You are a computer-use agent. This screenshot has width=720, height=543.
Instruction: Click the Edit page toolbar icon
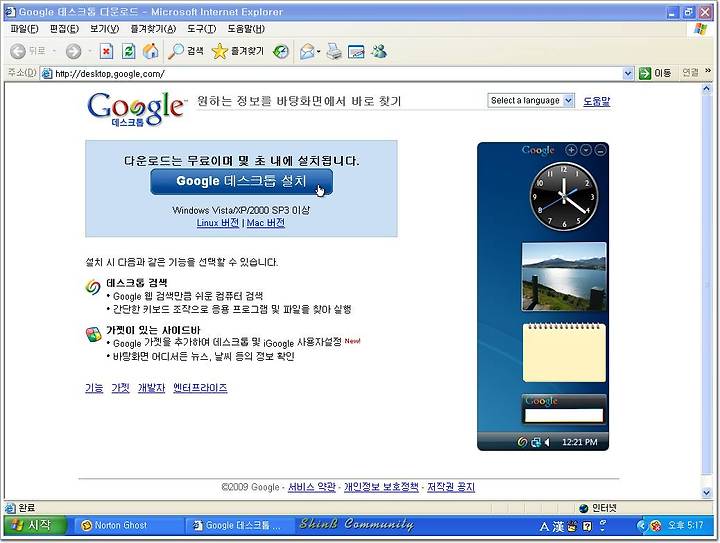[x=356, y=51]
